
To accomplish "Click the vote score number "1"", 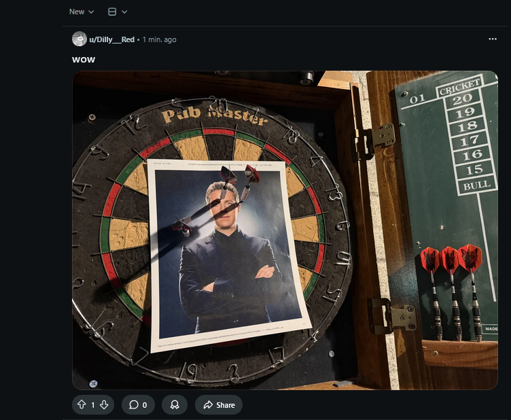I will (x=93, y=405).
